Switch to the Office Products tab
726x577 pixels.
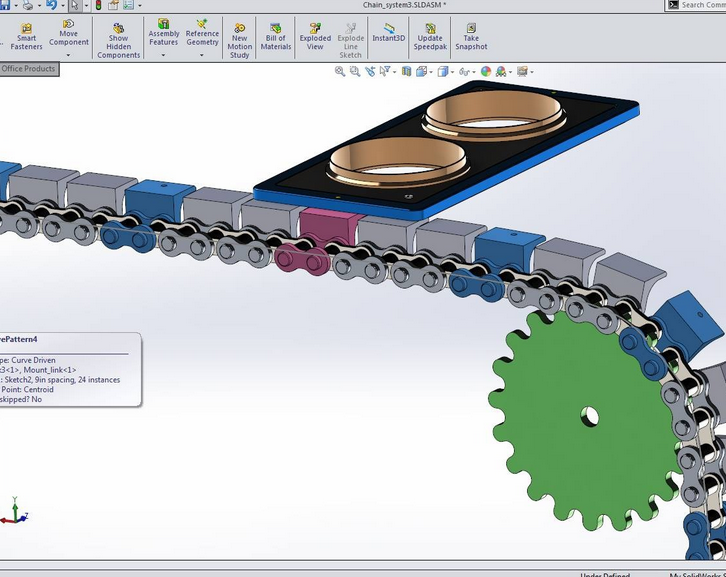[x=28, y=69]
